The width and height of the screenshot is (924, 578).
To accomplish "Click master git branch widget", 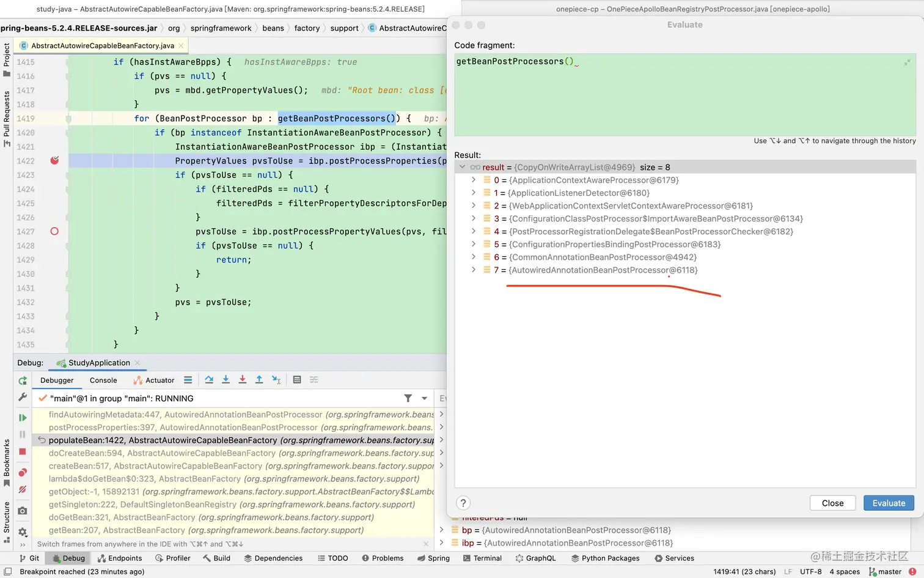I will (885, 571).
